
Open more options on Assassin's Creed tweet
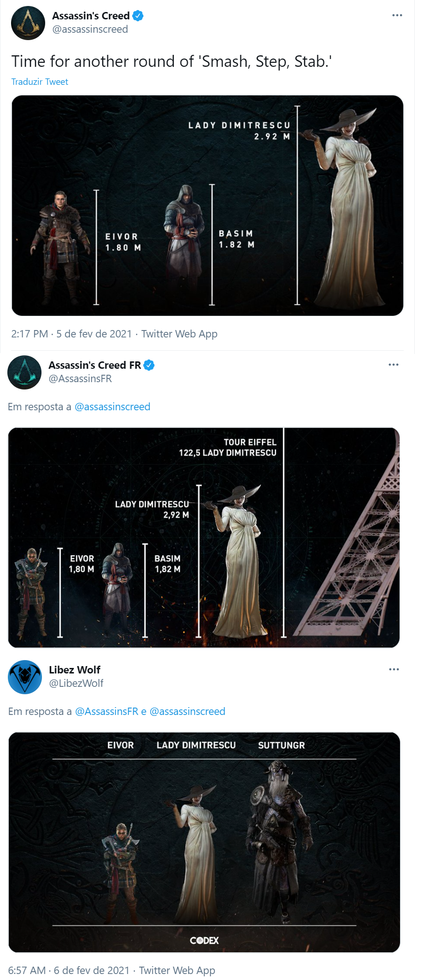coord(397,15)
